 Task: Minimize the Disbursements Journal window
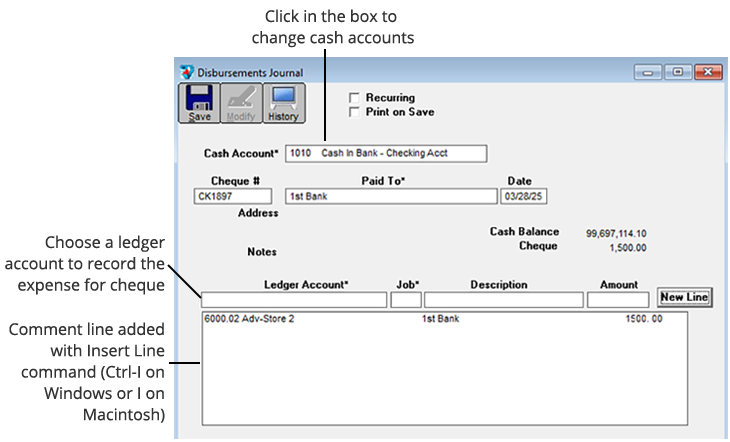pyautogui.click(x=650, y=73)
